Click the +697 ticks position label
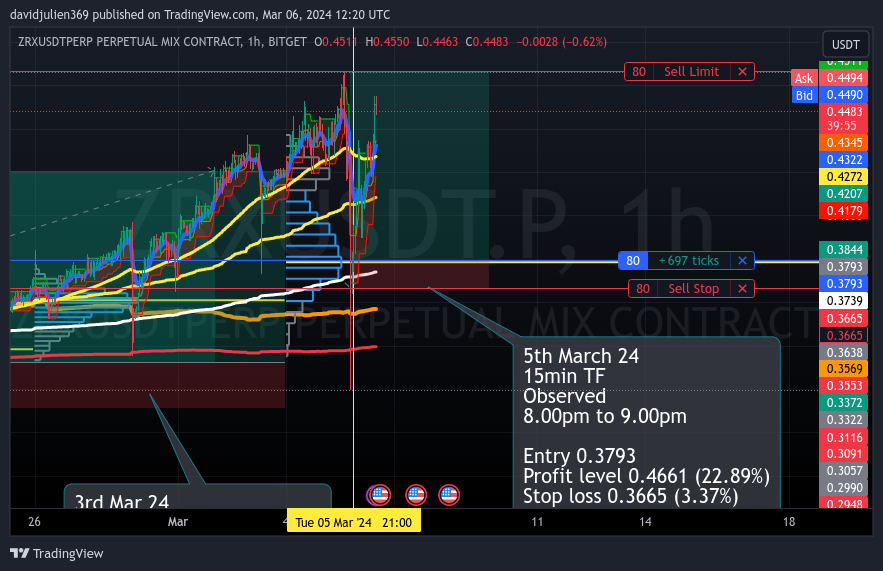Image resolution: width=883 pixels, height=571 pixels. (x=689, y=261)
